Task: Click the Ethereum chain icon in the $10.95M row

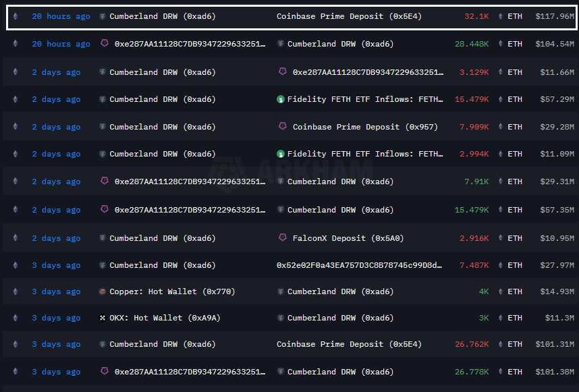Action: pos(15,238)
